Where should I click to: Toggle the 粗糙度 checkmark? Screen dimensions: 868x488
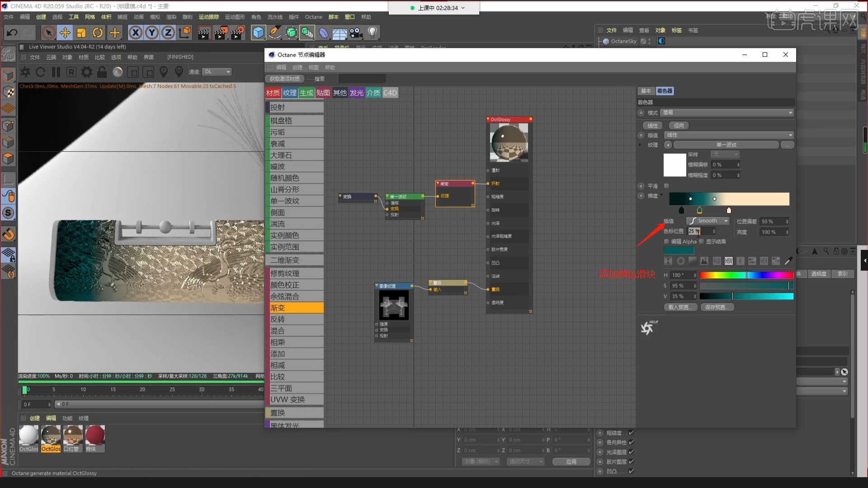pos(631,433)
